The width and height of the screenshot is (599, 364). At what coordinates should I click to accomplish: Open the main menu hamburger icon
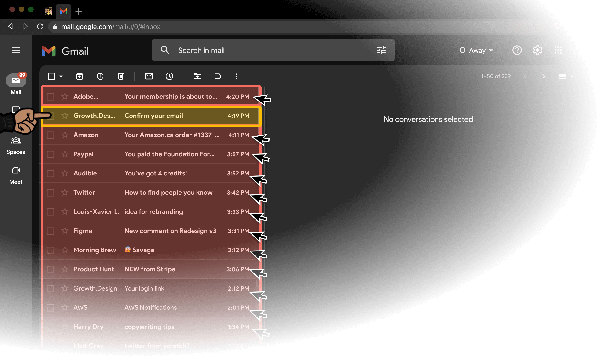[x=16, y=50]
